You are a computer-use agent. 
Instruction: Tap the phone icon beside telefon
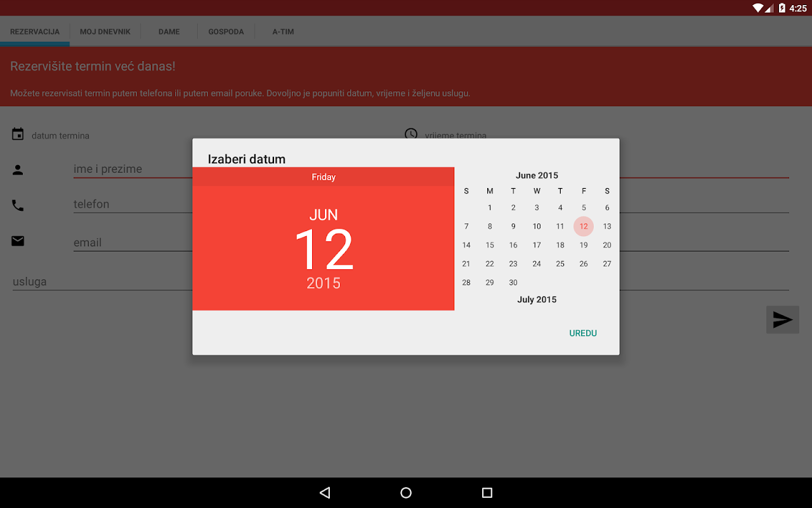point(18,205)
